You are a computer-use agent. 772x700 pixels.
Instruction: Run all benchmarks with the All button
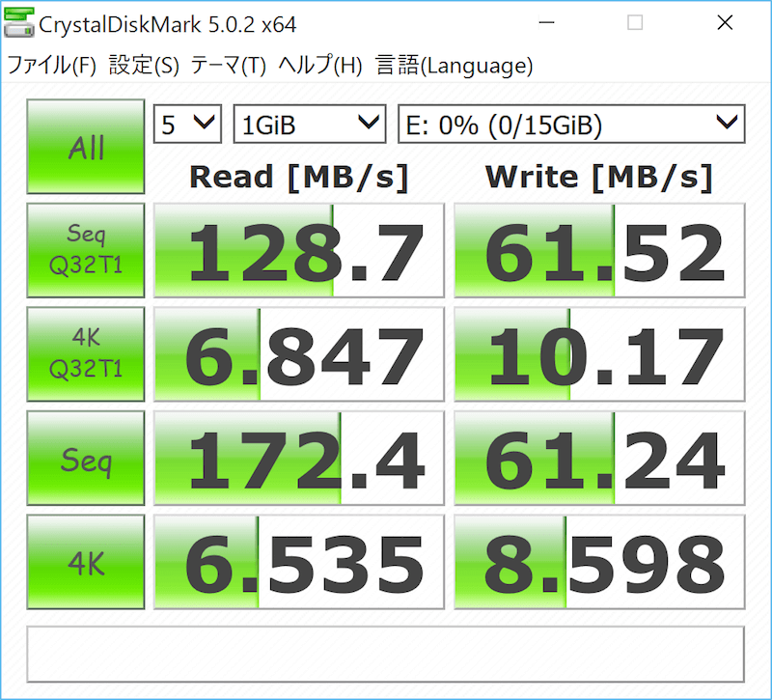86,147
